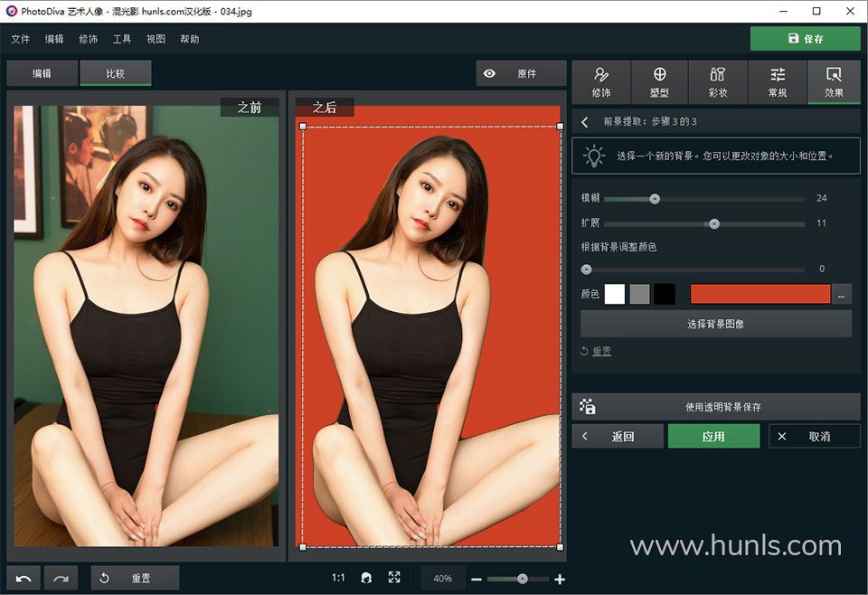The width and height of the screenshot is (868, 595).
Task: Click the bottom-right selection handle on after image
Action: 560,547
